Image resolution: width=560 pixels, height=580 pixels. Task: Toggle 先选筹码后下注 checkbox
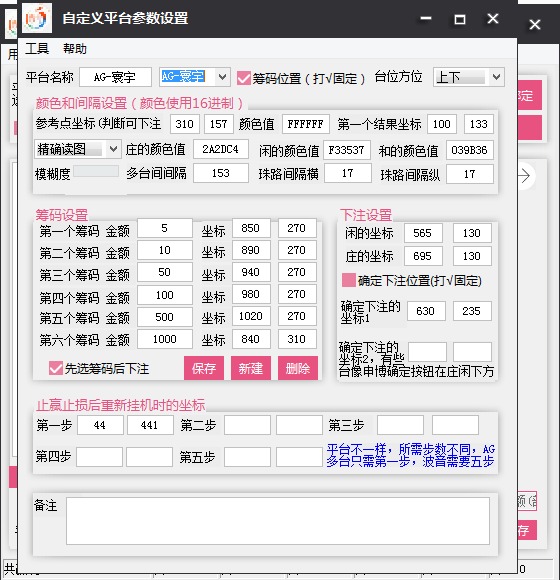55,368
